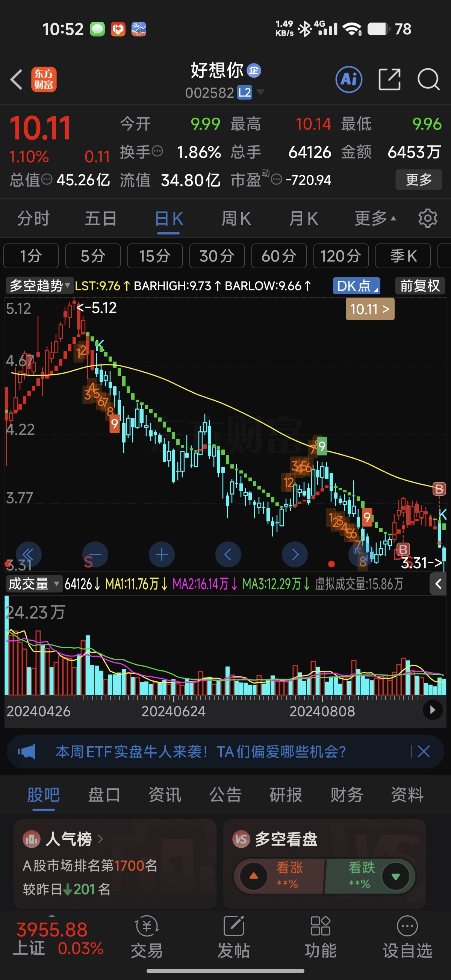Viewport: 451px width, 980px height.
Task: Close the ETF announcement banner
Action: [x=424, y=752]
